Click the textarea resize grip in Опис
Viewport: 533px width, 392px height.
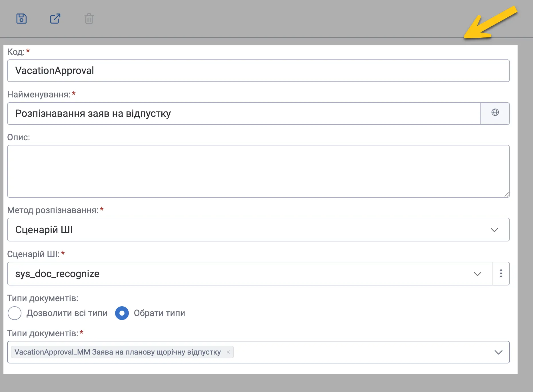506,194
